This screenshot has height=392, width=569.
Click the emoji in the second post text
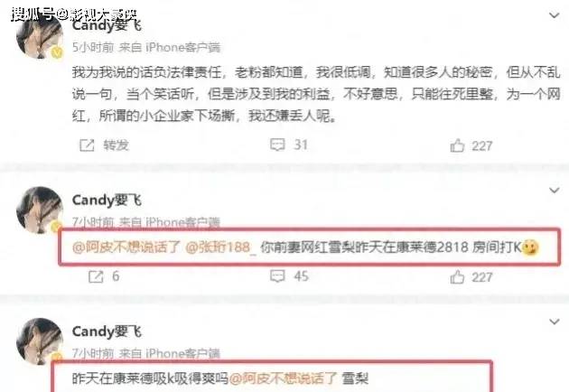pyautogui.click(x=530, y=247)
